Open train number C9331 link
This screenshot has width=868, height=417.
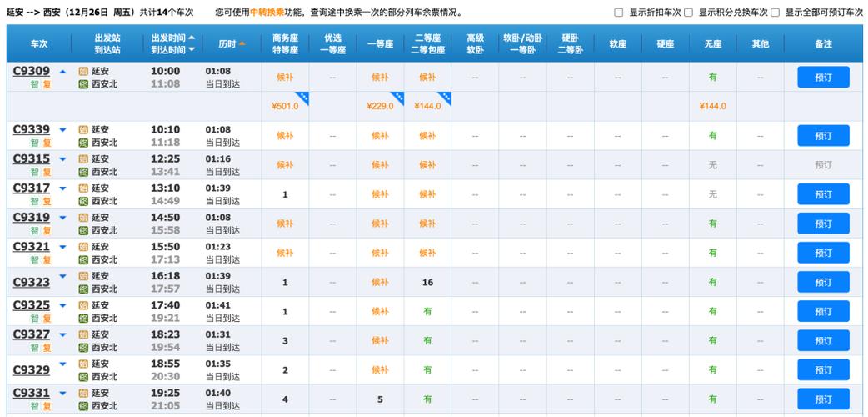point(32,393)
